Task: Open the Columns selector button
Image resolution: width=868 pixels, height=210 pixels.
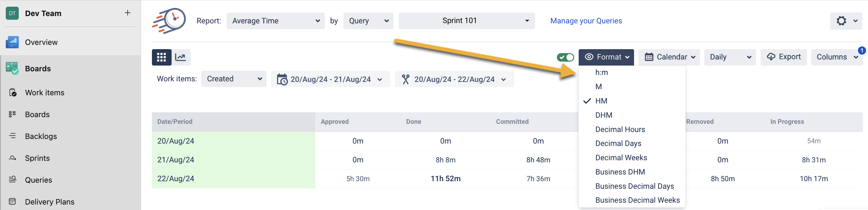Action: [836, 57]
